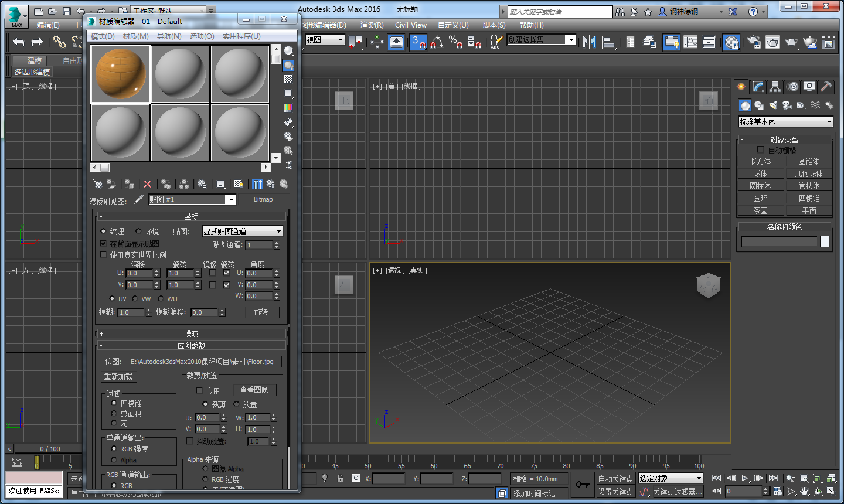844x504 pixels.
Task: Open the Utilities hammer panel icon
Action: [826, 87]
